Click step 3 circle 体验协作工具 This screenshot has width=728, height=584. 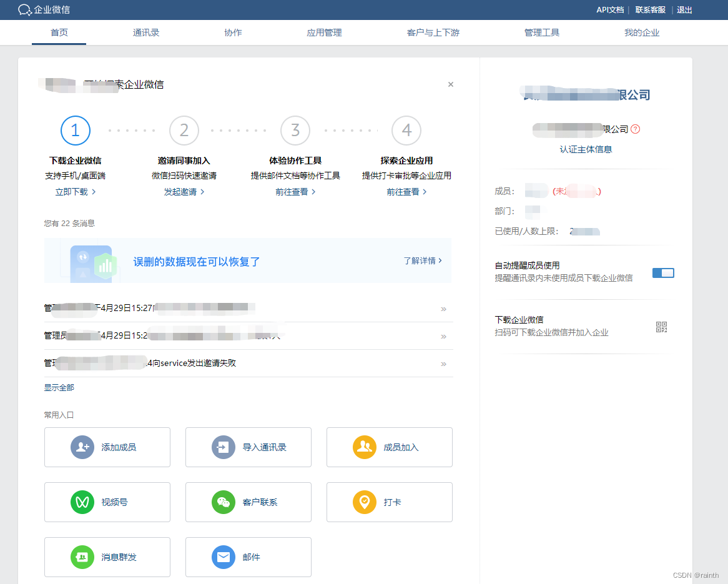coord(295,131)
